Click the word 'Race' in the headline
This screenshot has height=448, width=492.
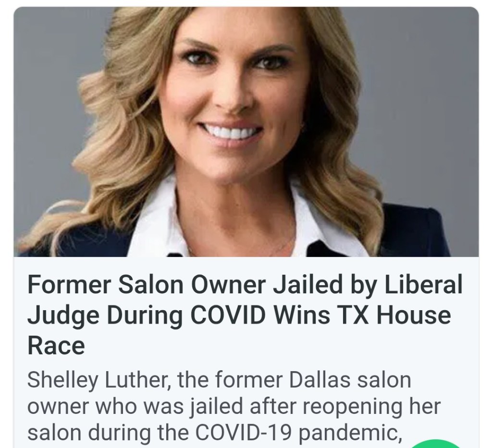56,346
